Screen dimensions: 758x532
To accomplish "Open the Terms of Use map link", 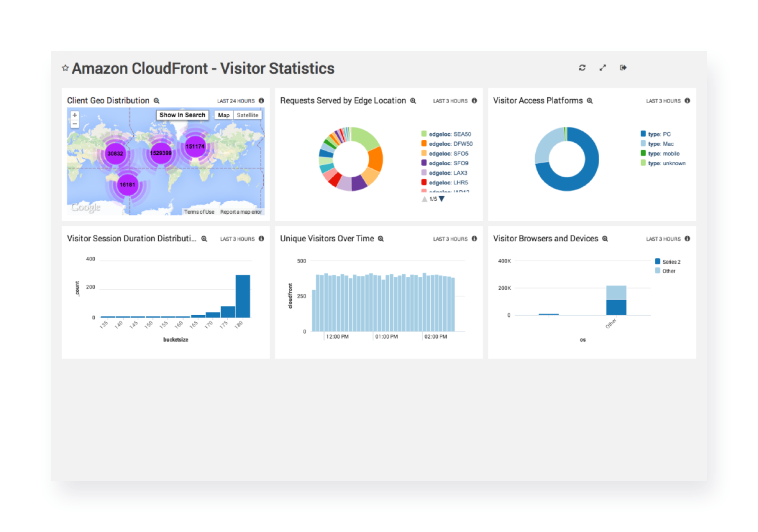I will pyautogui.click(x=199, y=212).
